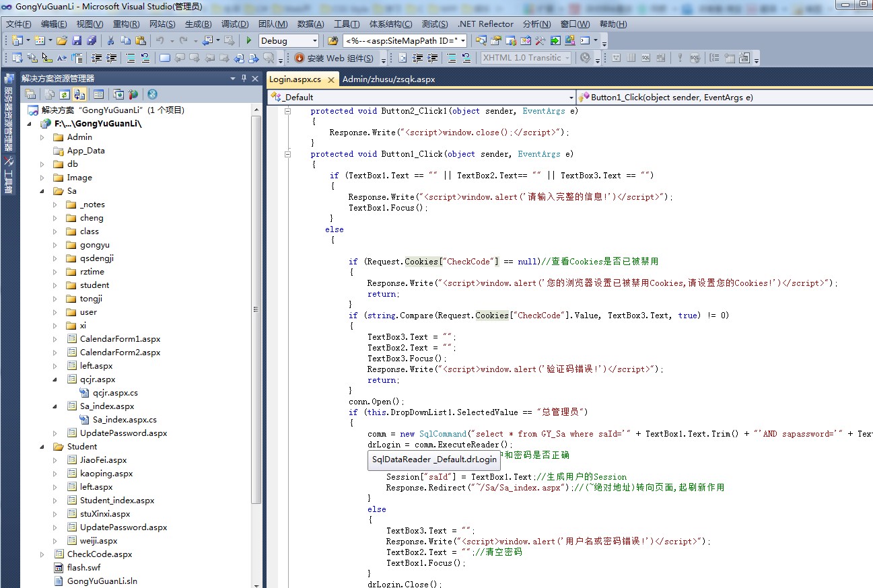
Task: Open the 编辑(E) menu
Action: (55, 24)
